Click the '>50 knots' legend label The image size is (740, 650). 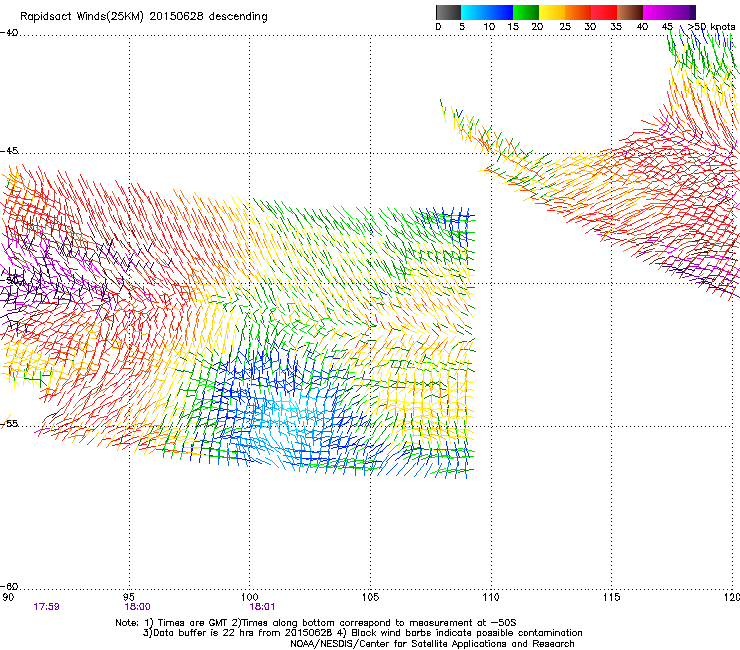point(711,27)
